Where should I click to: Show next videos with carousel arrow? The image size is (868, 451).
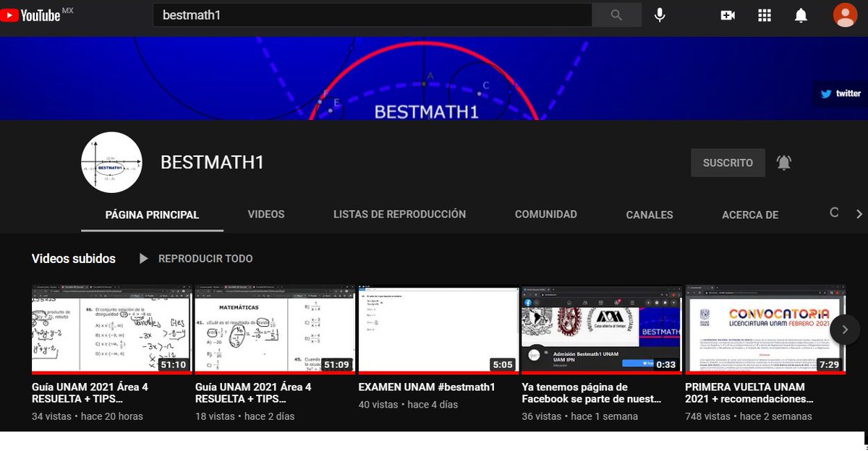point(845,330)
